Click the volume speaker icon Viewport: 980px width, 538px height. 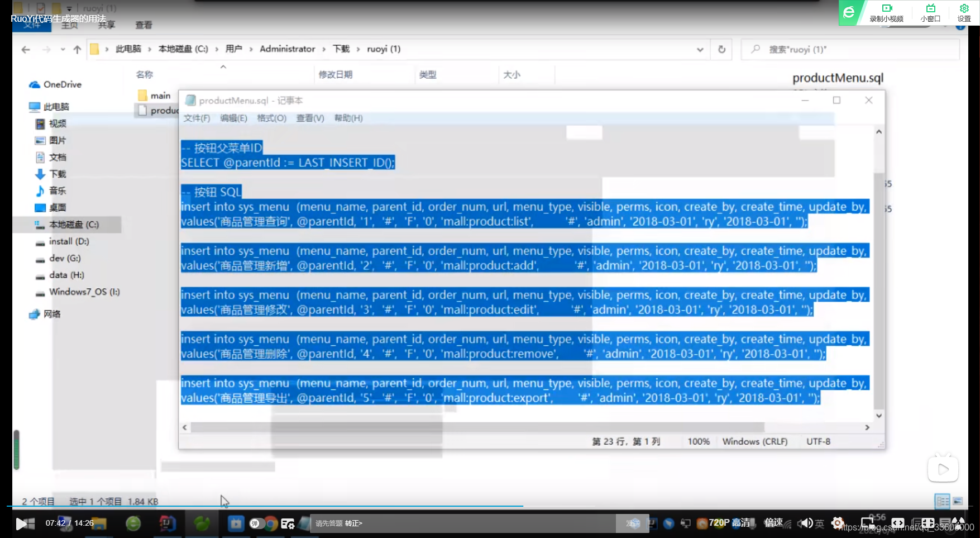(805, 523)
